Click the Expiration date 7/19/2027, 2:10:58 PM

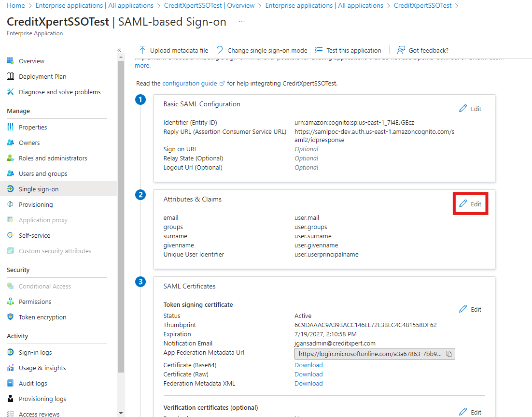325,334
